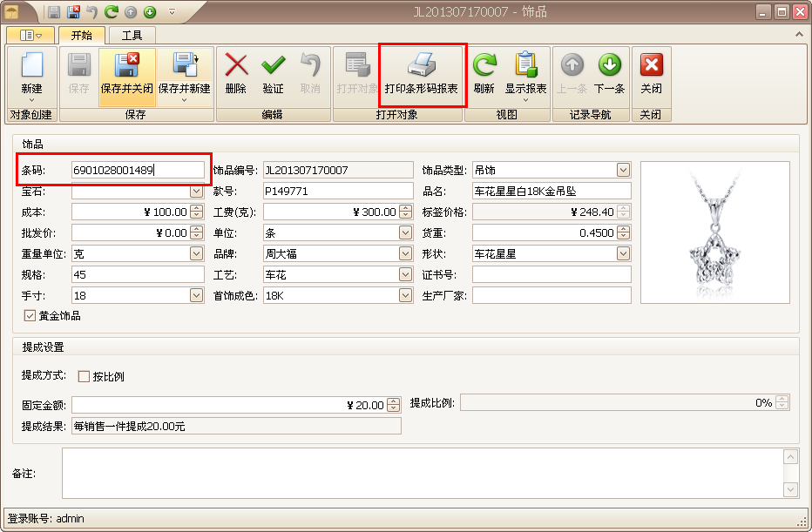Viewport: 812px width, 532px height.
Task: Go to next record with 下一条
Action: (609, 66)
